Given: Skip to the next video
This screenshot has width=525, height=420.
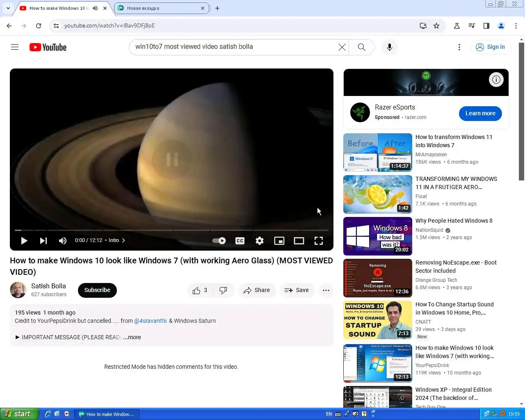Looking at the screenshot, I should coord(43,241).
